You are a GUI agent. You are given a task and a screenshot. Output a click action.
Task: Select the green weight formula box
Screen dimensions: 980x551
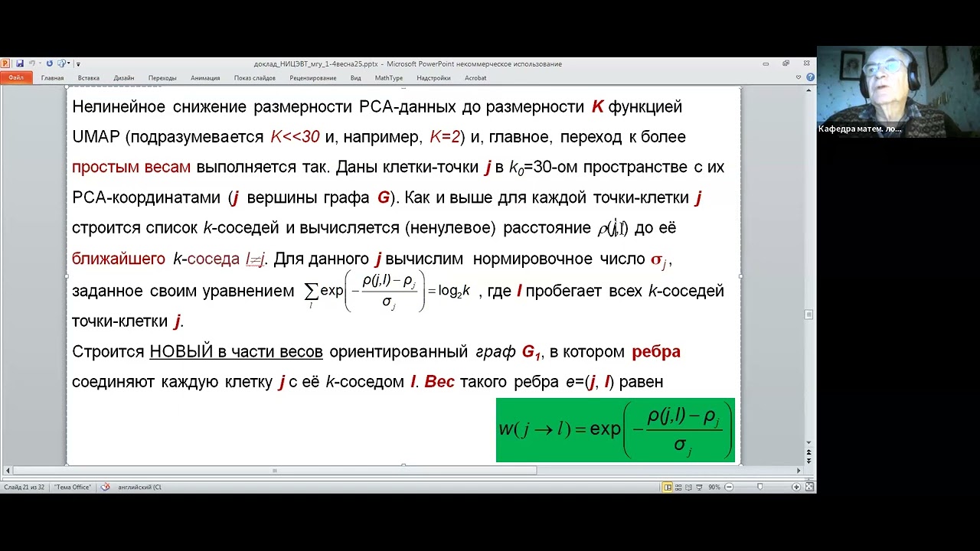click(616, 430)
